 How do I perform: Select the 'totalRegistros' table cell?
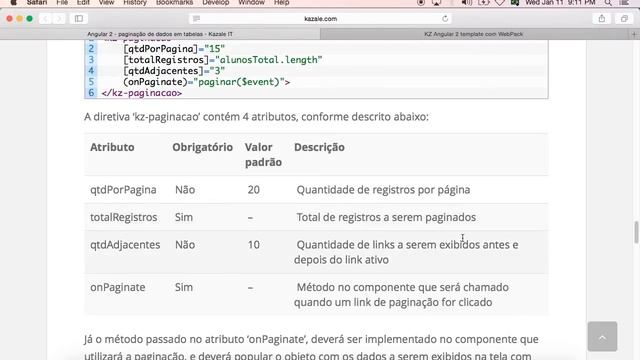[124, 217]
